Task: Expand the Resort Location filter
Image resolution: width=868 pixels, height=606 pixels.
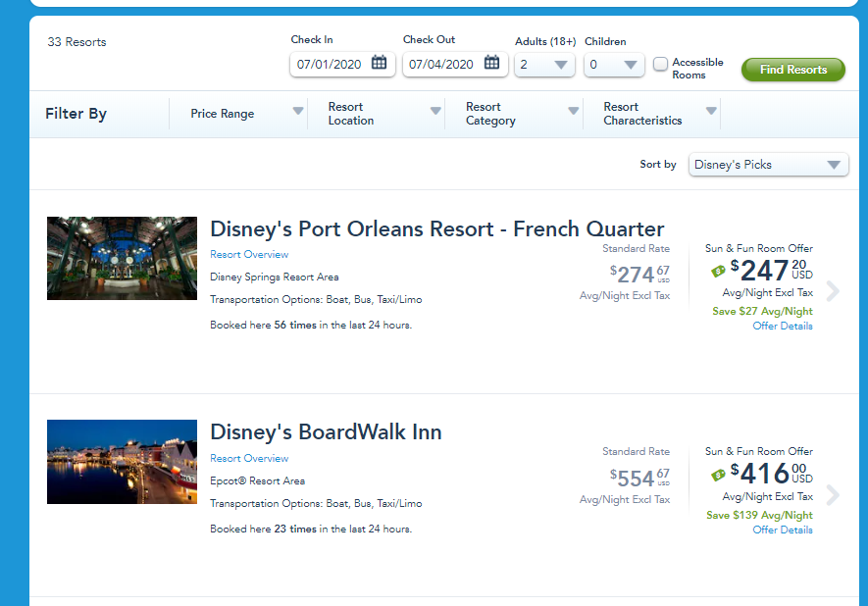Action: click(383, 114)
